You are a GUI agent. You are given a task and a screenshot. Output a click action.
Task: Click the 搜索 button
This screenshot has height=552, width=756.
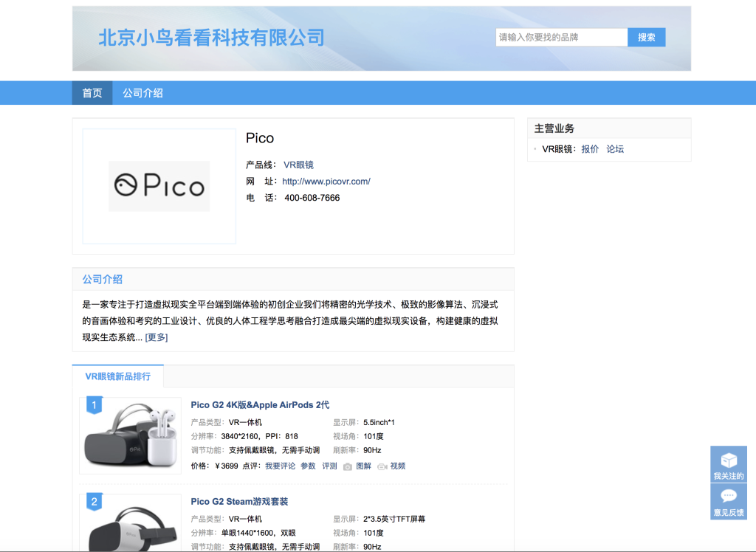(646, 38)
